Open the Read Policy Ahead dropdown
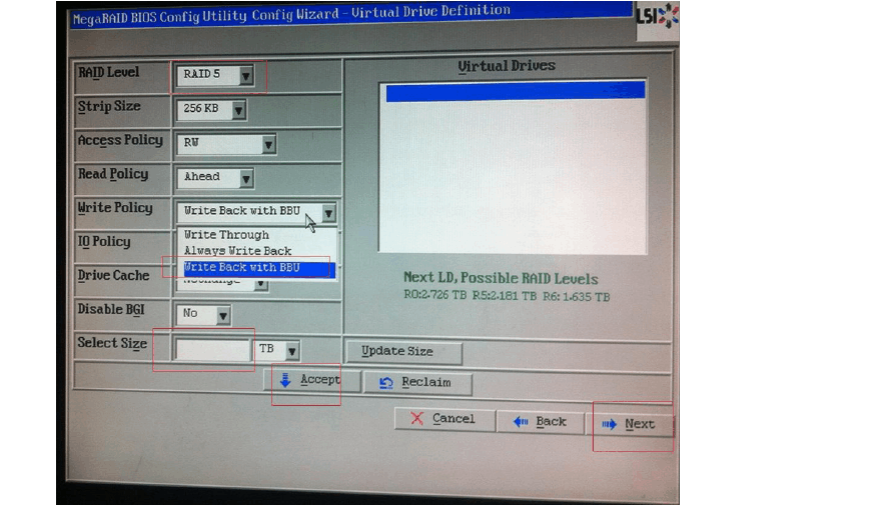 [x=215, y=178]
